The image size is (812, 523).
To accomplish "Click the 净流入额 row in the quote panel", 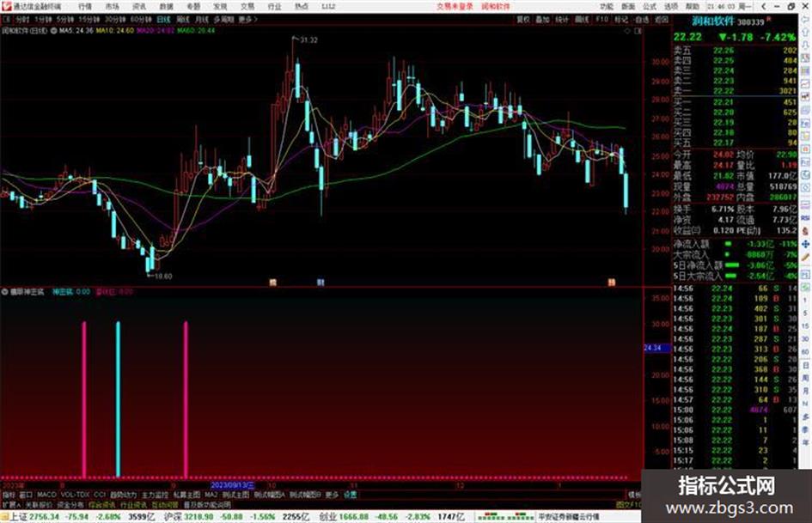I will 735,244.
